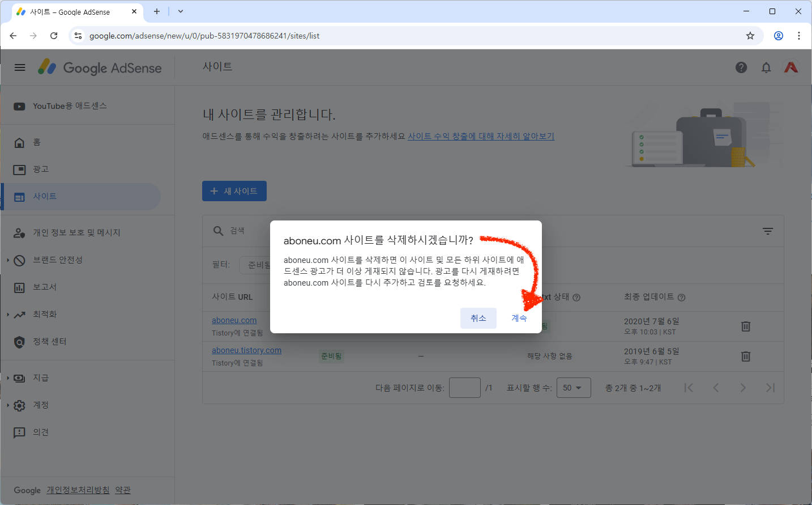Open Chrome profile icon
This screenshot has width=812, height=505.
click(779, 36)
